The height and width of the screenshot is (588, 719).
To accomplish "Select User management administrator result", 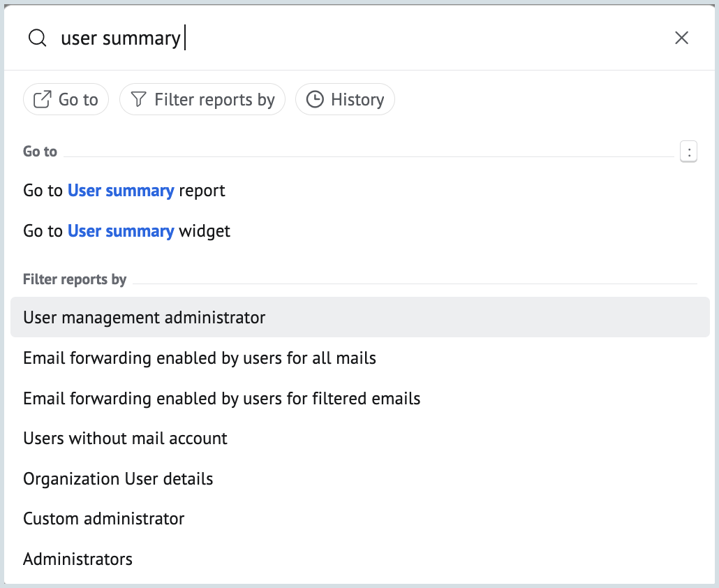I will coord(144,318).
